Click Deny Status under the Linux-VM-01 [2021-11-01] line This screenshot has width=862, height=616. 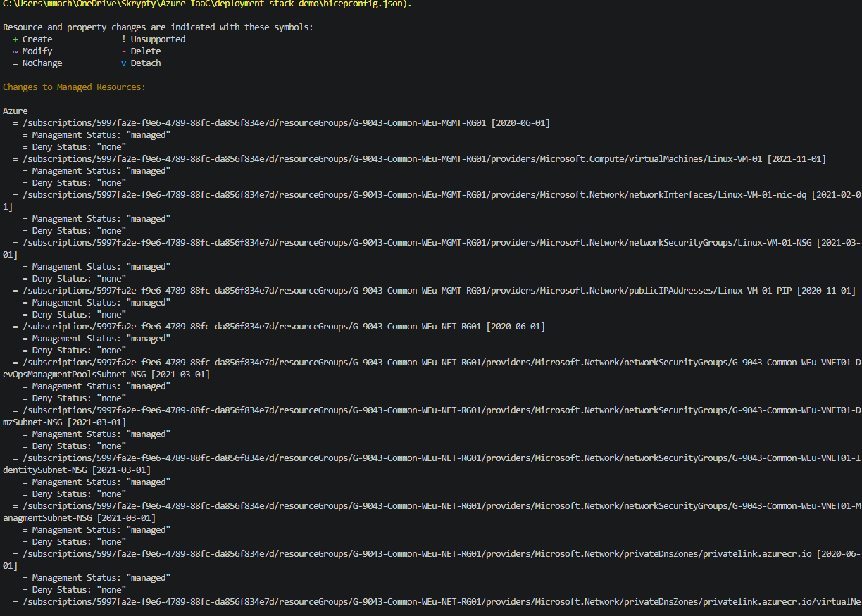point(74,183)
